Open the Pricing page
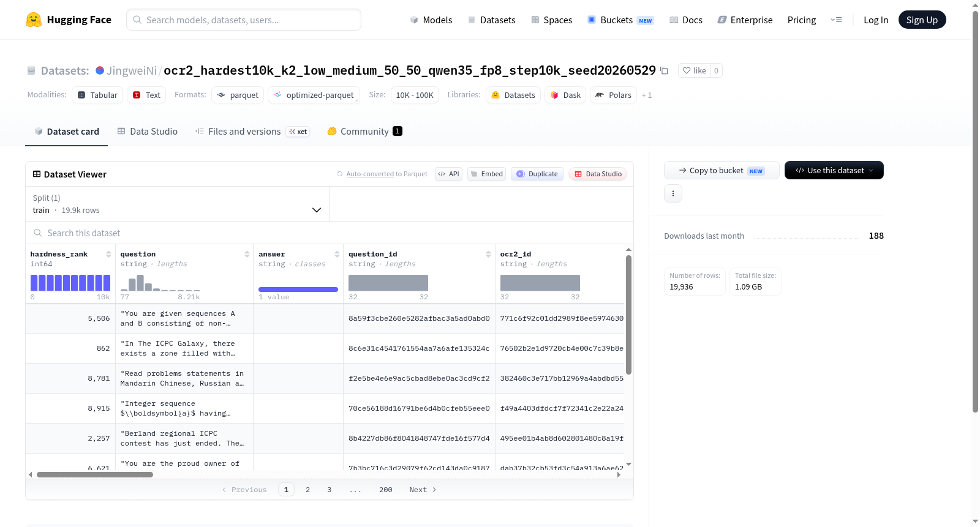Screen dimensions: 980x527 pyautogui.click(x=802, y=20)
